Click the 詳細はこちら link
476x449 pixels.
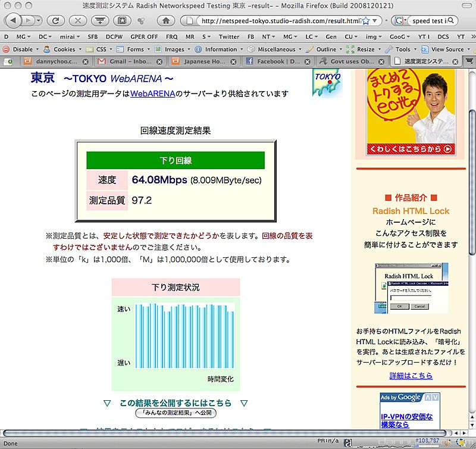[x=411, y=376]
